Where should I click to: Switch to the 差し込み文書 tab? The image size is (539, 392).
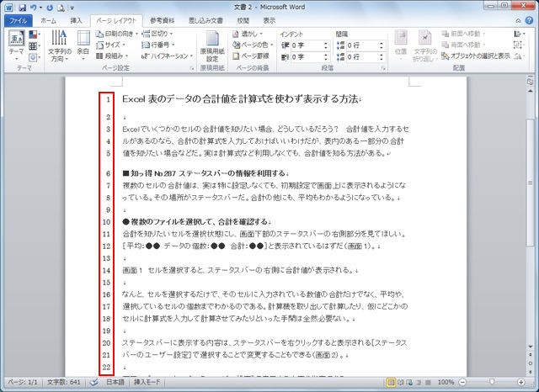tap(205, 20)
